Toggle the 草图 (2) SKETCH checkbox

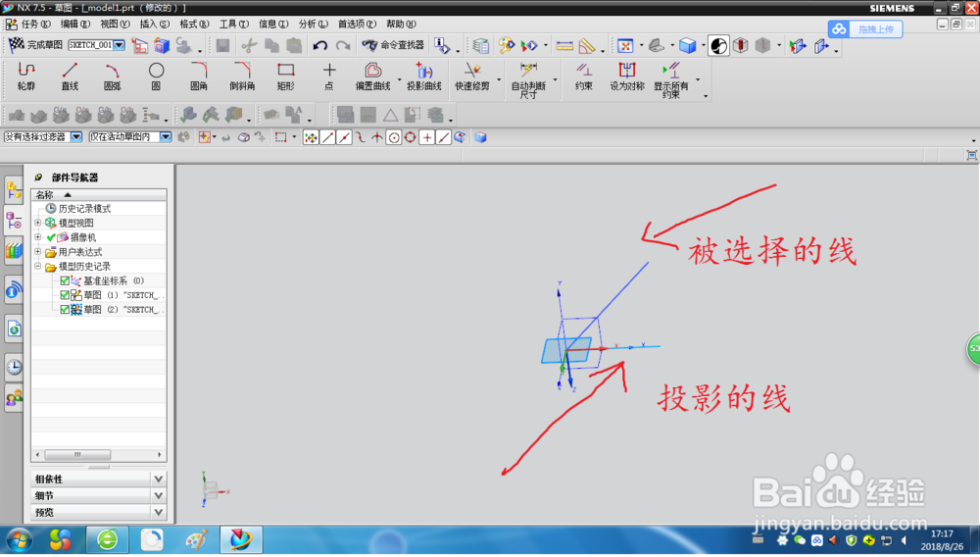65,310
